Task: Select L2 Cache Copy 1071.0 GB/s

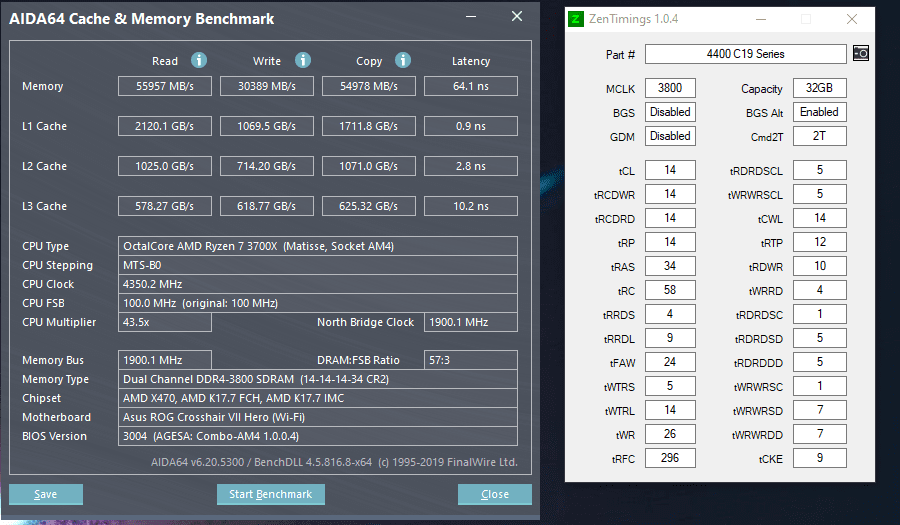Action: point(368,166)
